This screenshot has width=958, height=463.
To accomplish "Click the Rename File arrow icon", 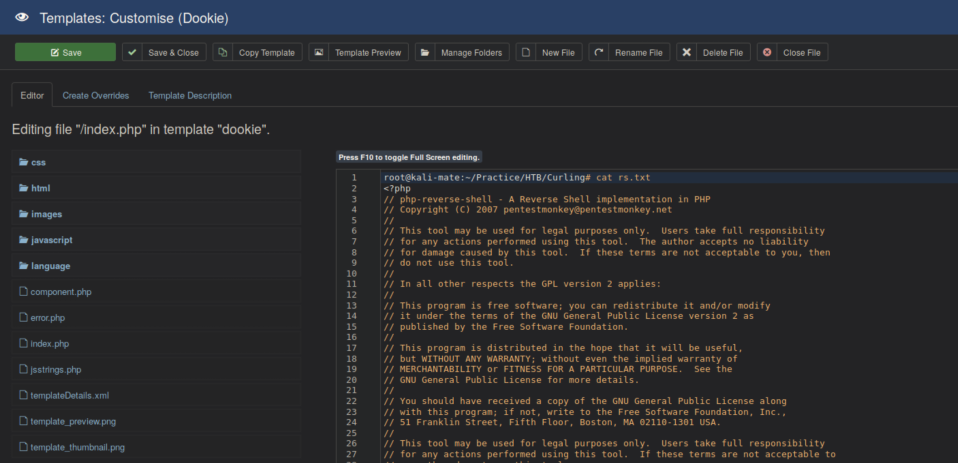I will coord(599,52).
